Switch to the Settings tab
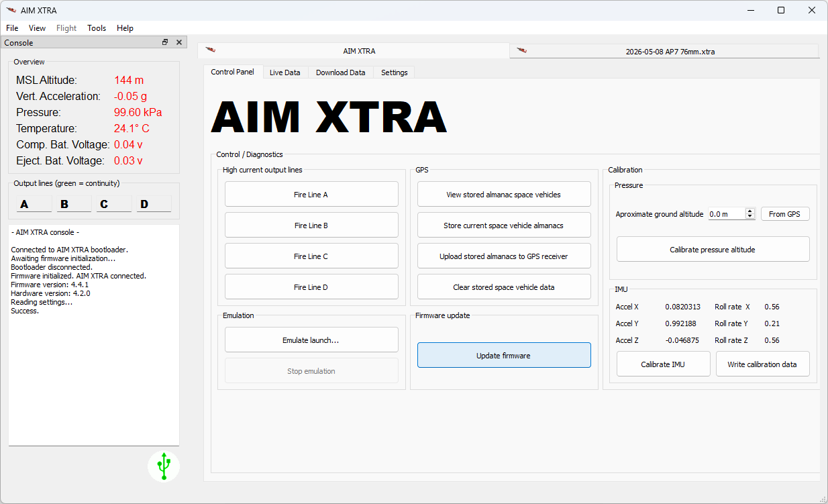 (395, 72)
